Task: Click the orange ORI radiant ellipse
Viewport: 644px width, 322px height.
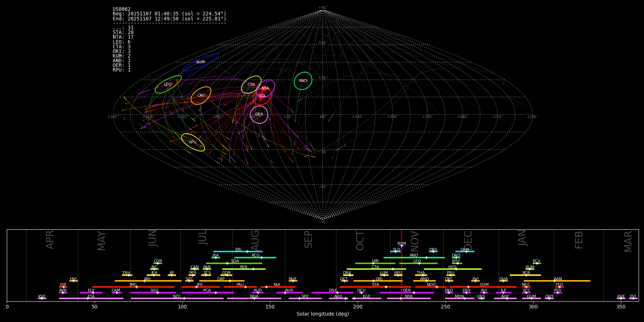Action: [201, 96]
